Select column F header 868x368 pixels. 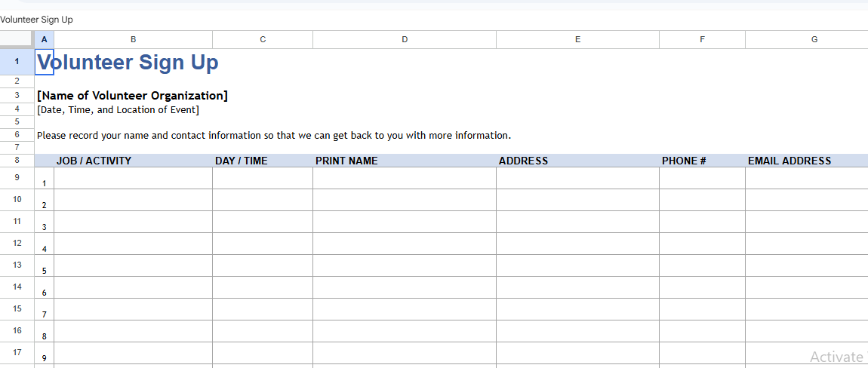click(702, 39)
